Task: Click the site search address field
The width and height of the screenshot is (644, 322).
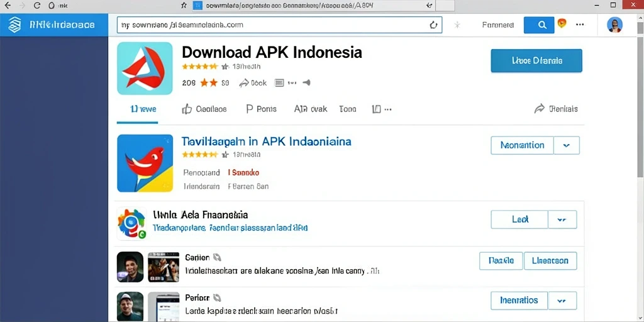Action: pos(279,25)
